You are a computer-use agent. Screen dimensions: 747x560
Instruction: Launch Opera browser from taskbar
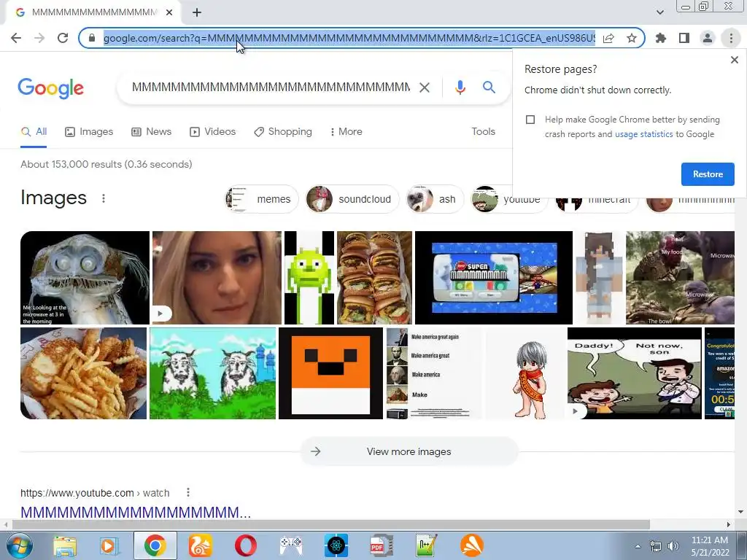click(x=245, y=545)
